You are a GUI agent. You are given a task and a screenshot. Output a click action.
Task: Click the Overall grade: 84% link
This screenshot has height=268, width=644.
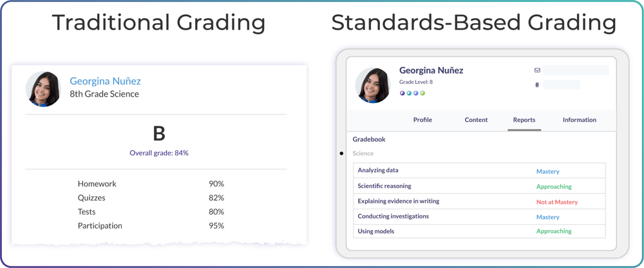click(159, 153)
